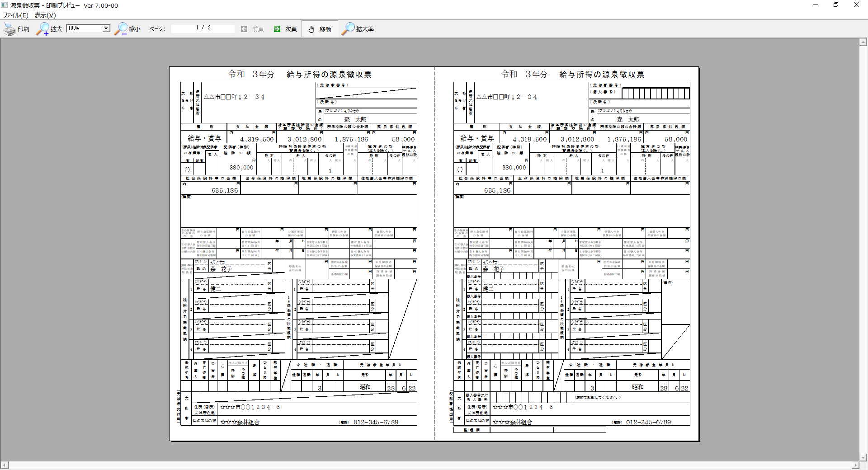Click the 次頁 next page label

pos(291,29)
